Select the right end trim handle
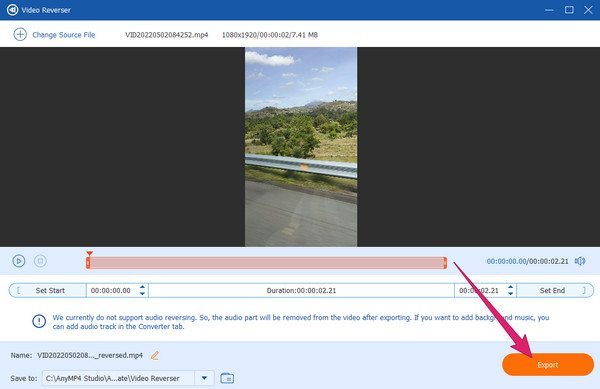Screen dimensions: 600x389 (x=445, y=263)
